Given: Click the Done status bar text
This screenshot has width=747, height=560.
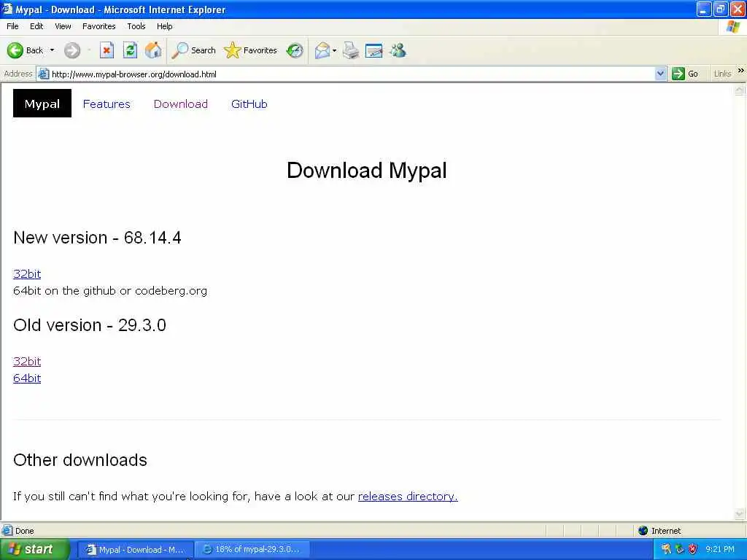Looking at the screenshot, I should pyautogui.click(x=24, y=531).
